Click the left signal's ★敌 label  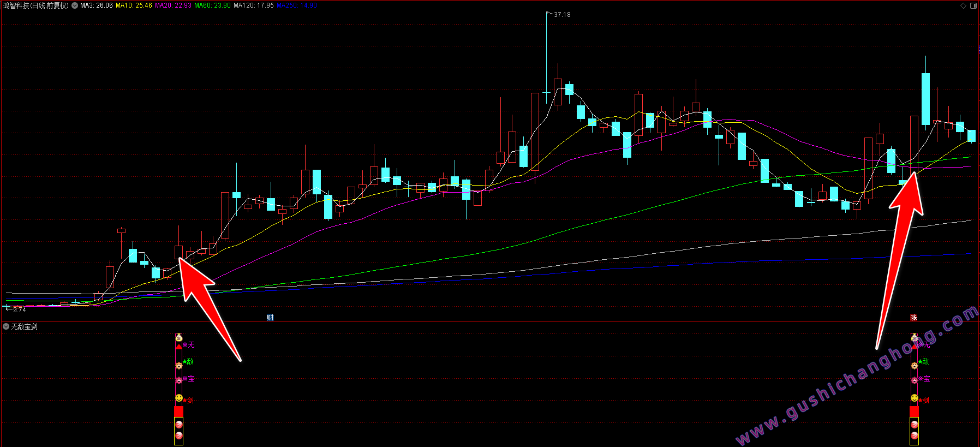(188, 361)
